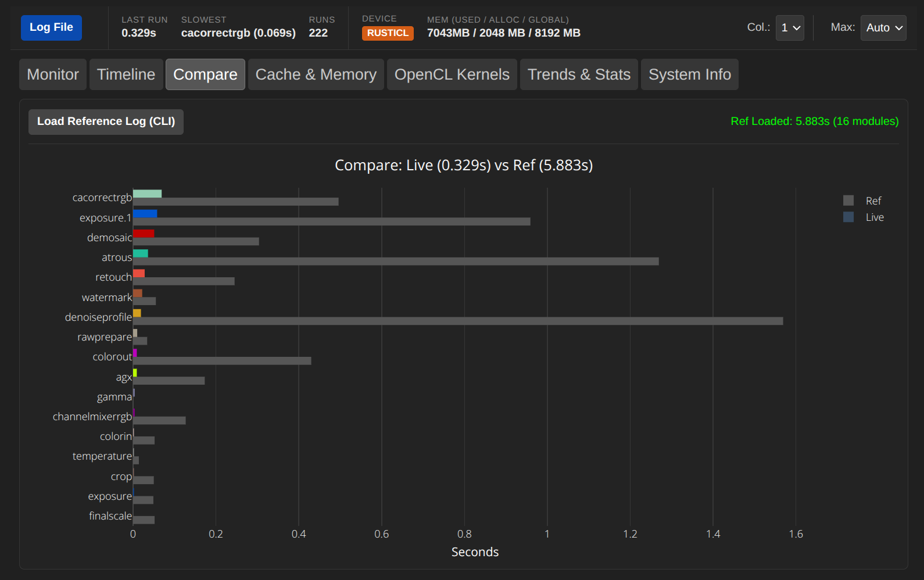This screenshot has height=580, width=924.
Task: Open the Timeline tab
Action: [126, 74]
